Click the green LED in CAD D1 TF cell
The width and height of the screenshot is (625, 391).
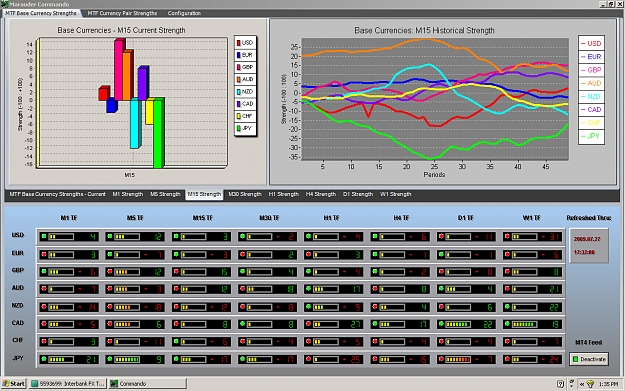click(x=441, y=324)
